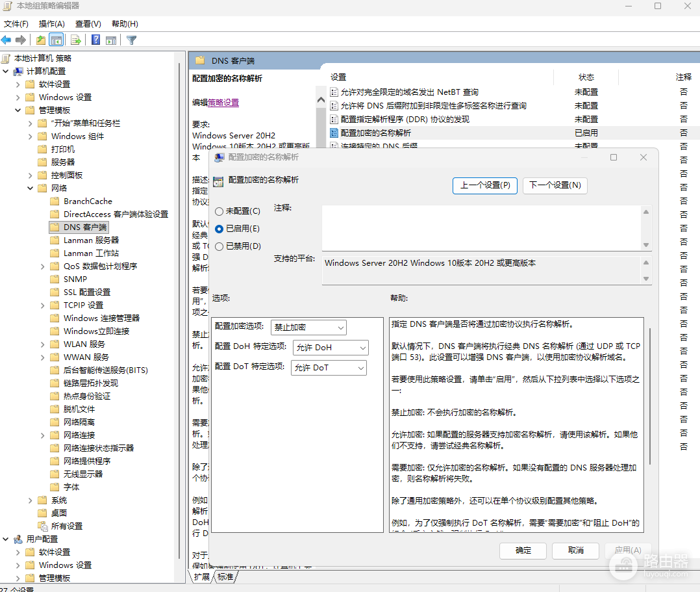This screenshot has height=592, width=700.
Task: Click the 计算机配置 computer icon
Action: (x=18, y=71)
